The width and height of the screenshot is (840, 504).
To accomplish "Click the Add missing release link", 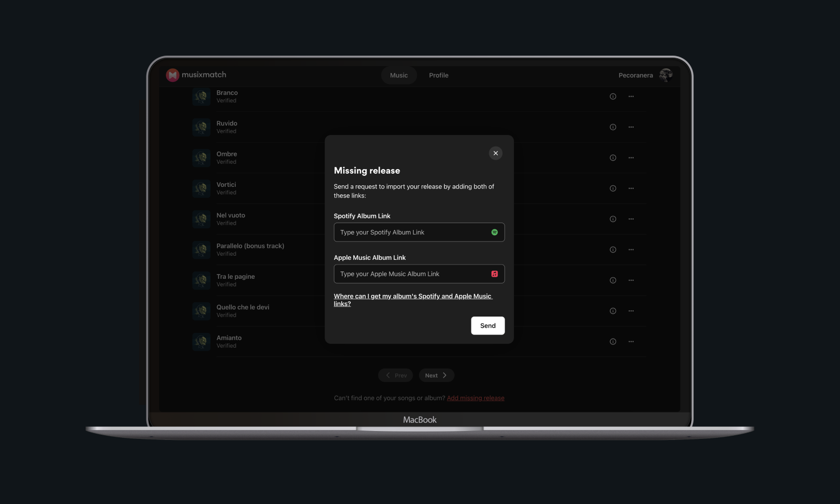I will tap(475, 398).
